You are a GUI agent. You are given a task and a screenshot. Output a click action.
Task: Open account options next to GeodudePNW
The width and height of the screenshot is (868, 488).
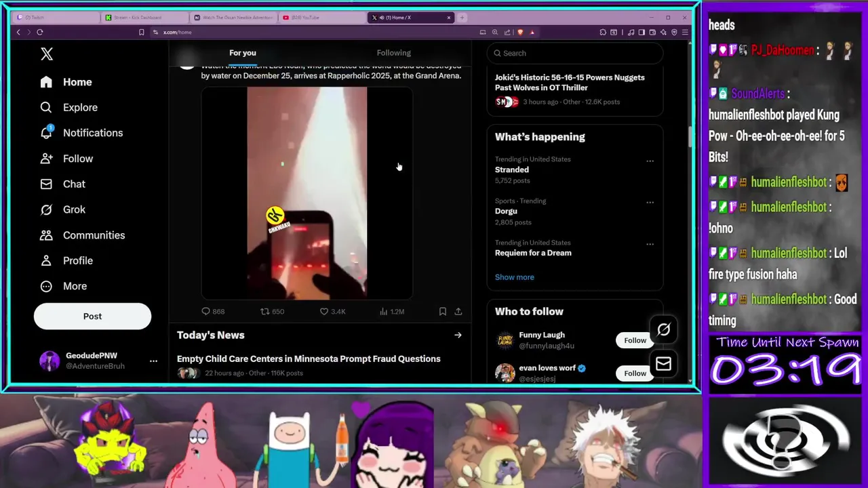click(x=153, y=361)
